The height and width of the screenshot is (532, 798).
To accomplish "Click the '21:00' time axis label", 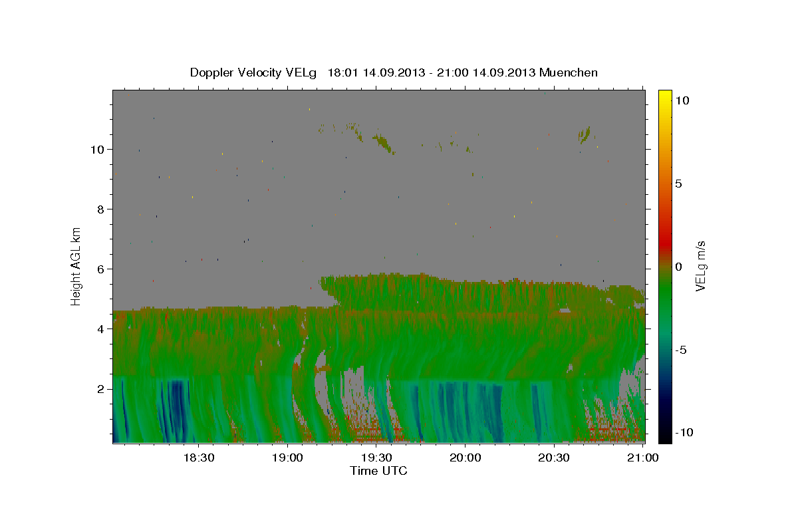I will pos(643,458).
